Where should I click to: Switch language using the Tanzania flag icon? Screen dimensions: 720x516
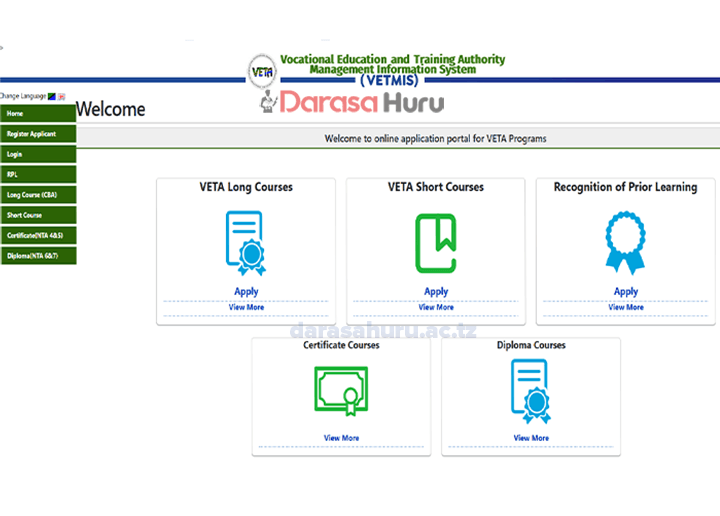pos(52,96)
